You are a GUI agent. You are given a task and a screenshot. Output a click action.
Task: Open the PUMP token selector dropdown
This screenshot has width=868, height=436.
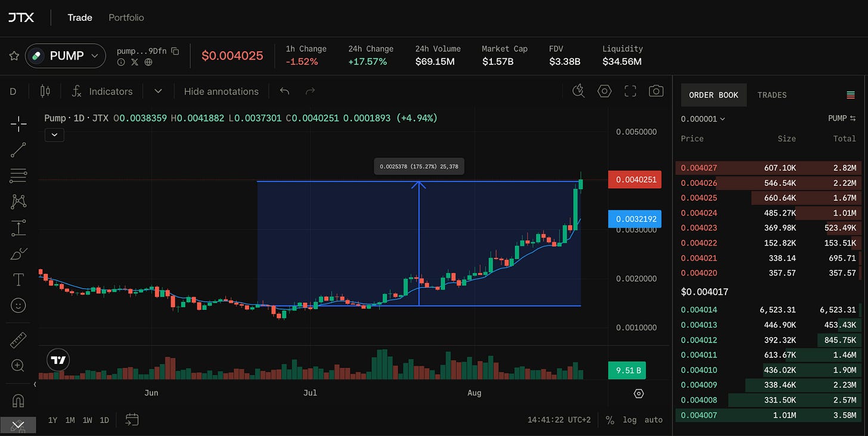(66, 56)
